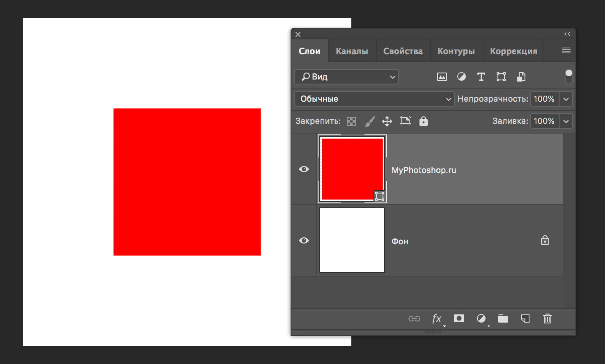Filter layers by pixel image type
This screenshot has width=605, height=364.
coord(442,77)
